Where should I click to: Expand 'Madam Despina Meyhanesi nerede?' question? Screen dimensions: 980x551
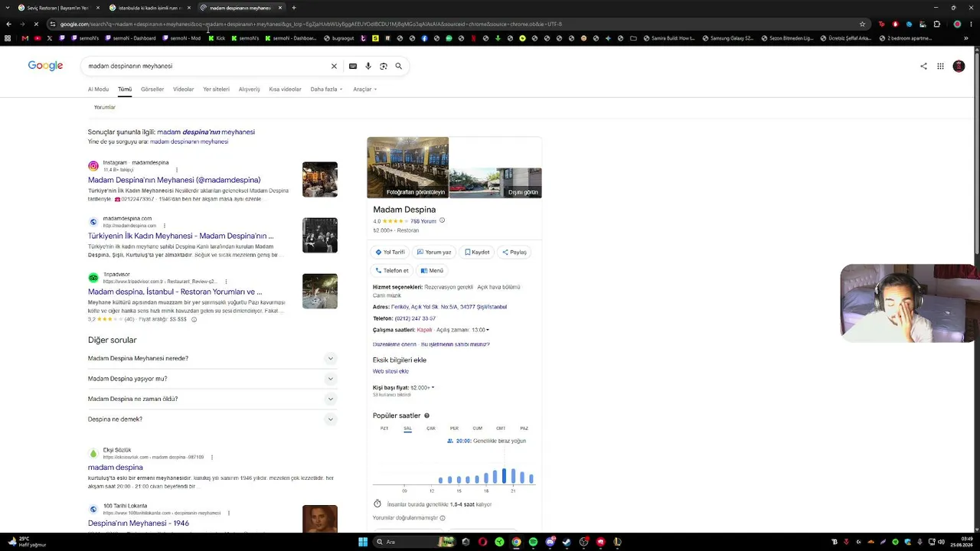[x=212, y=358]
